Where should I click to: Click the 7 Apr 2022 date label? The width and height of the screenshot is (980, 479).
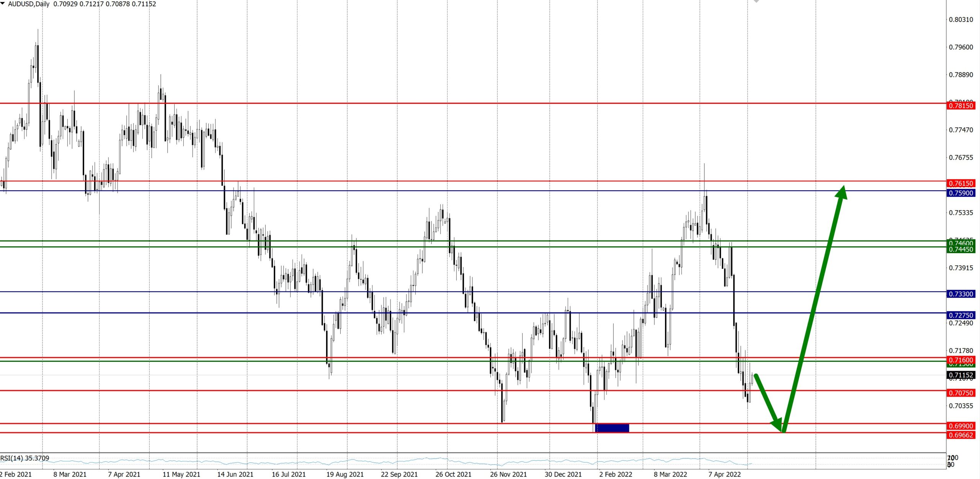click(x=724, y=474)
